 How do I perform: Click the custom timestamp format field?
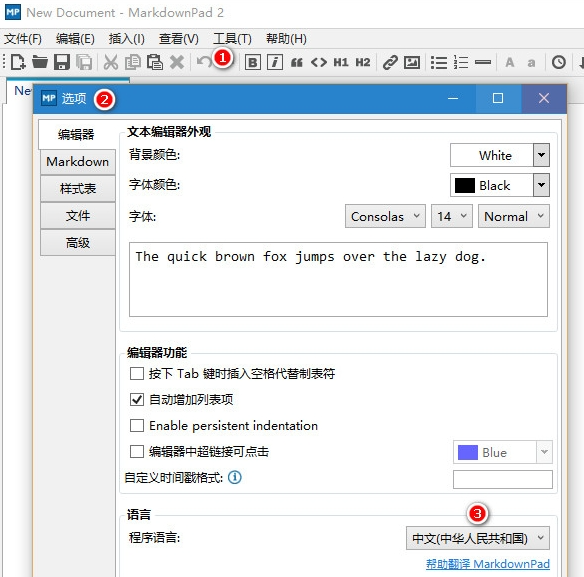[502, 479]
